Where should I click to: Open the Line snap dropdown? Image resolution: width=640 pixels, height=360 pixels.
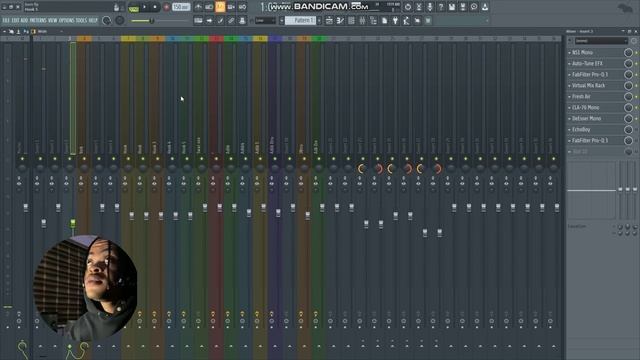[265, 20]
